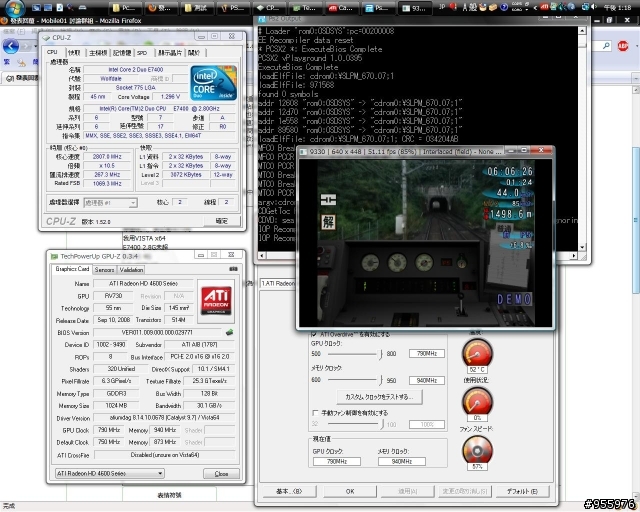The width and height of the screenshot is (640, 512).
Task: Click the 'RV730' GPU field in GPU-Z
Action: click(x=113, y=296)
